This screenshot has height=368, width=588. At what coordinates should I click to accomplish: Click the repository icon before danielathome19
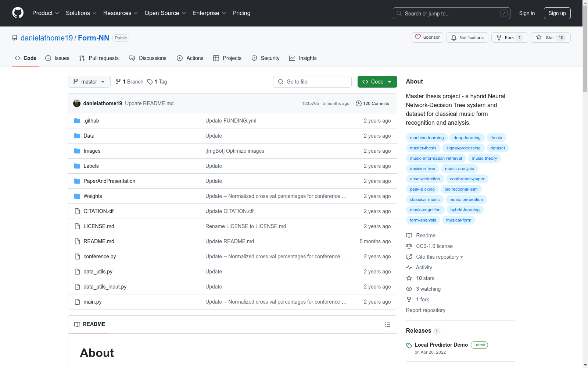point(15,38)
